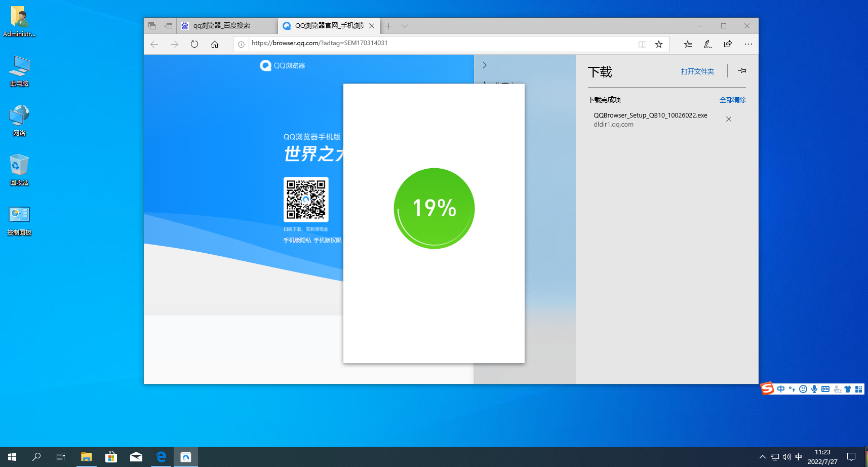Open the favorites hub icon

[x=688, y=45]
